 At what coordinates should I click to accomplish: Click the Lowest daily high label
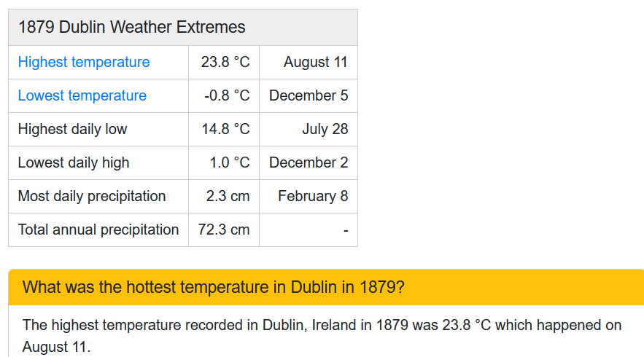pos(74,162)
